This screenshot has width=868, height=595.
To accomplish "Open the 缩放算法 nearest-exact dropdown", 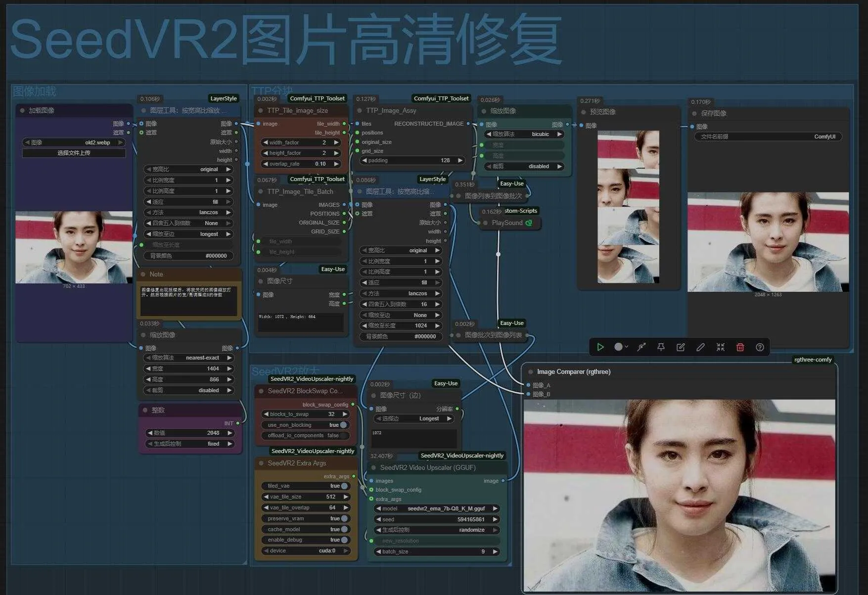I will point(188,358).
